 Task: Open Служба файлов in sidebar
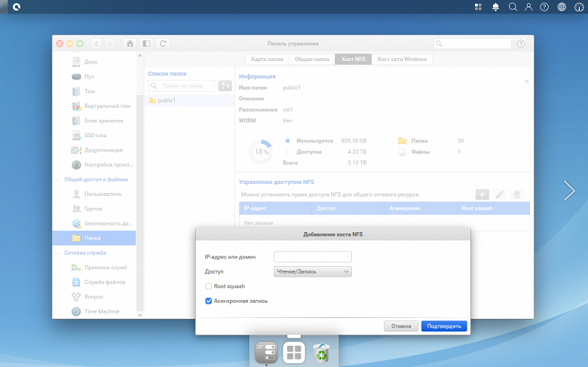(93, 282)
